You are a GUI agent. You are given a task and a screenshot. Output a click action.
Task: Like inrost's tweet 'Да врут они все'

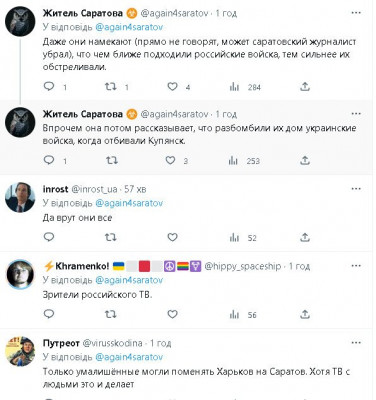click(172, 237)
